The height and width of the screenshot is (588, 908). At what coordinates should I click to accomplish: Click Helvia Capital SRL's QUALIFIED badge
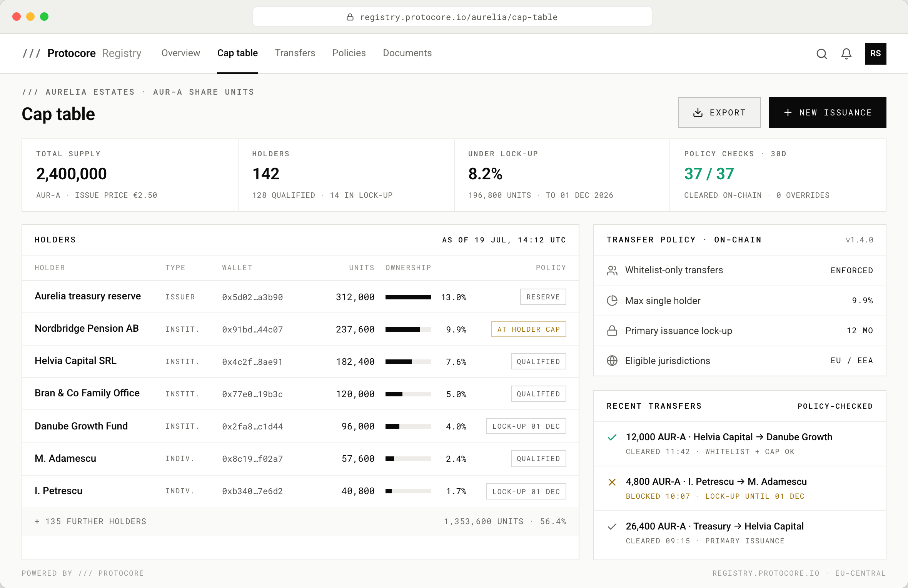539,361
